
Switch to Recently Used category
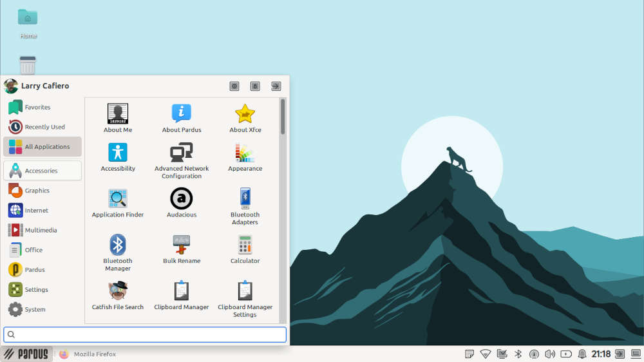(43, 127)
